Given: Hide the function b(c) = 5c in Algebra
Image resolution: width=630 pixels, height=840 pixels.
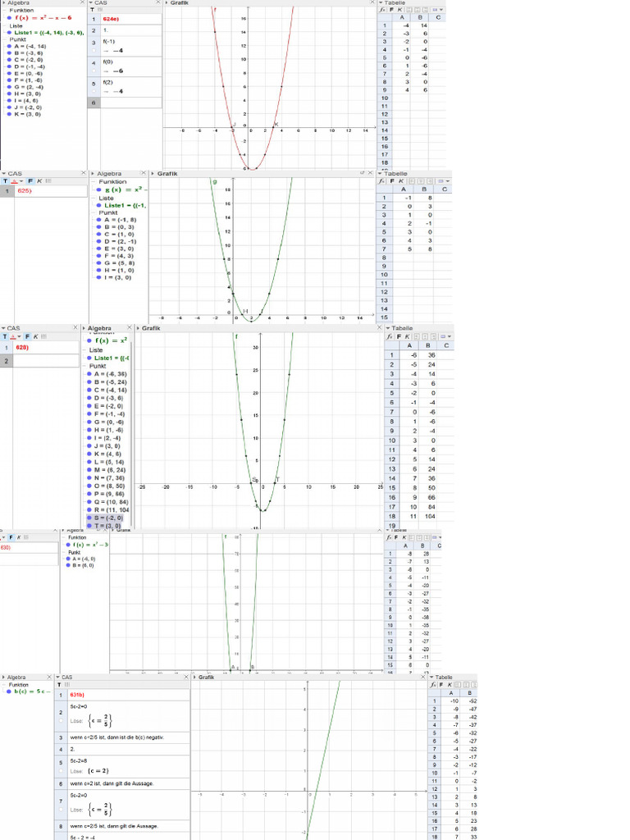Looking at the screenshot, I should pos(9,692).
